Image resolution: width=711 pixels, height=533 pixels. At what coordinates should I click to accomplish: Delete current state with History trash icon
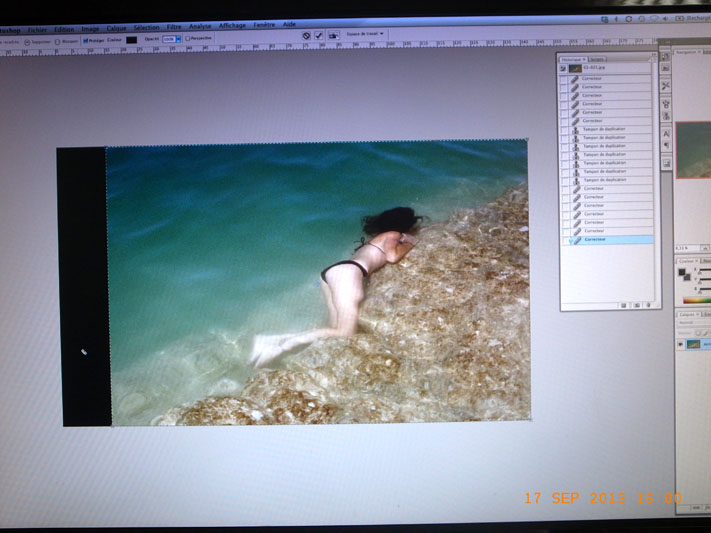click(648, 305)
